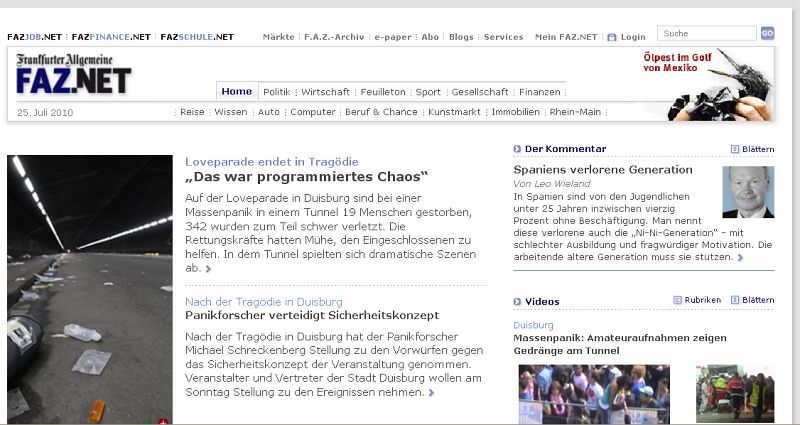Click the arrow icon next to Der Kommentar
Screen dimensions: 800x425
point(517,149)
